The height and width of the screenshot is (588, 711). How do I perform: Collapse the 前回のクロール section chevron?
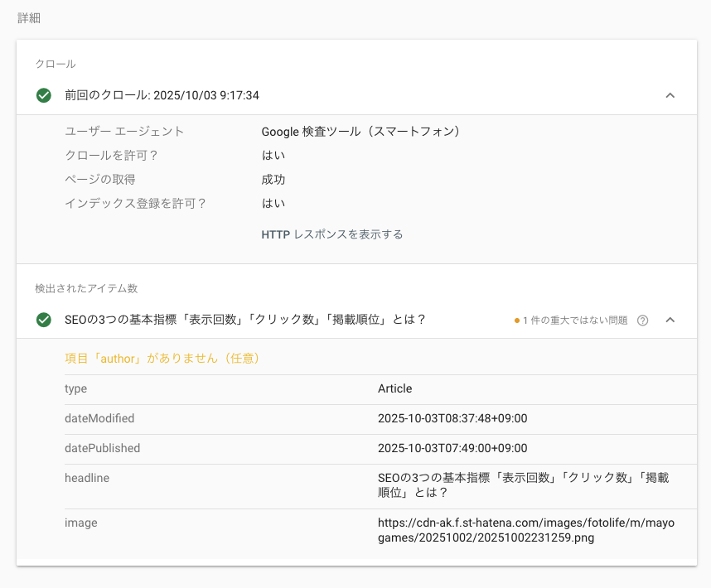point(670,95)
